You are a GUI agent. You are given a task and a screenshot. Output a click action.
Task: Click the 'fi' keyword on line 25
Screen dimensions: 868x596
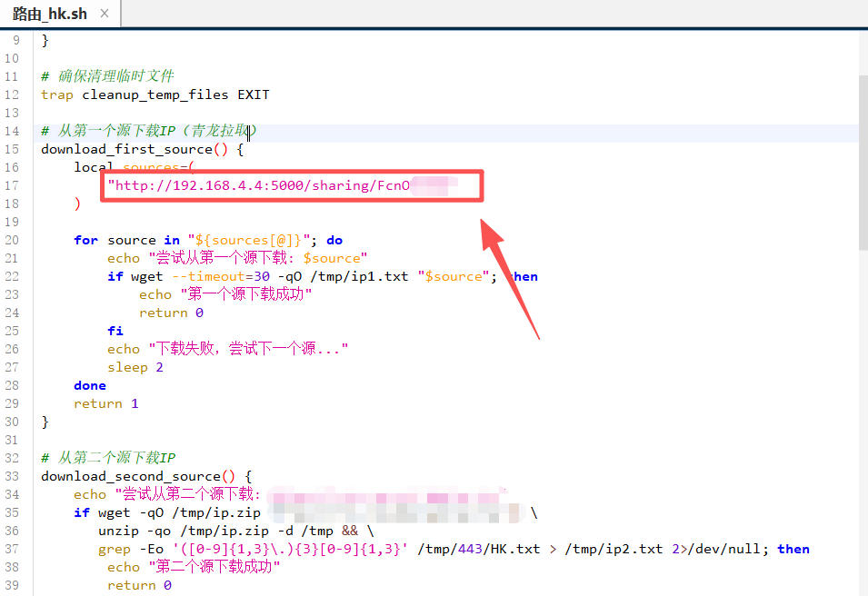115,331
